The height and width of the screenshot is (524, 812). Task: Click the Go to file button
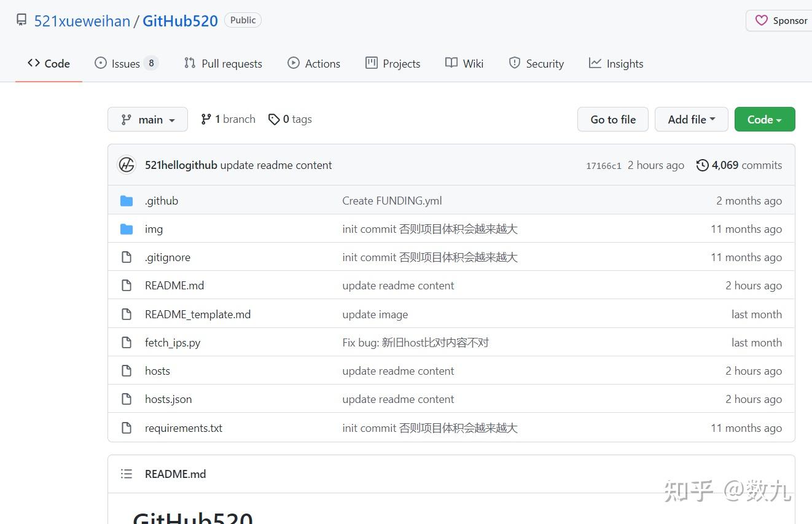(x=612, y=119)
